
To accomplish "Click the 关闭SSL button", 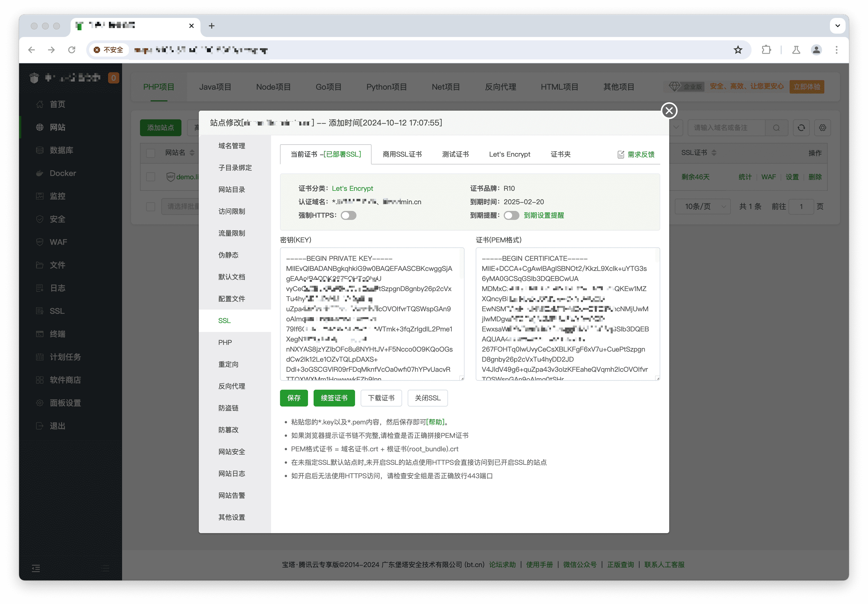I will [428, 398].
